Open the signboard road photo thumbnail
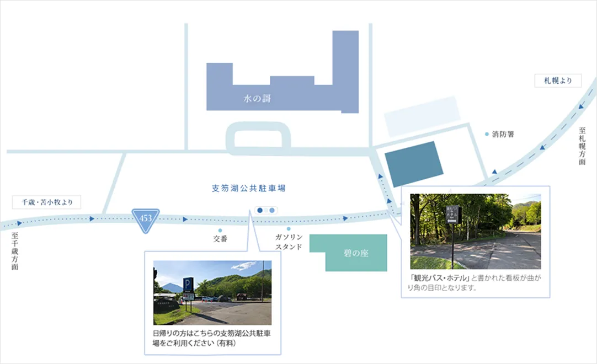597x364 pixels. click(476, 232)
